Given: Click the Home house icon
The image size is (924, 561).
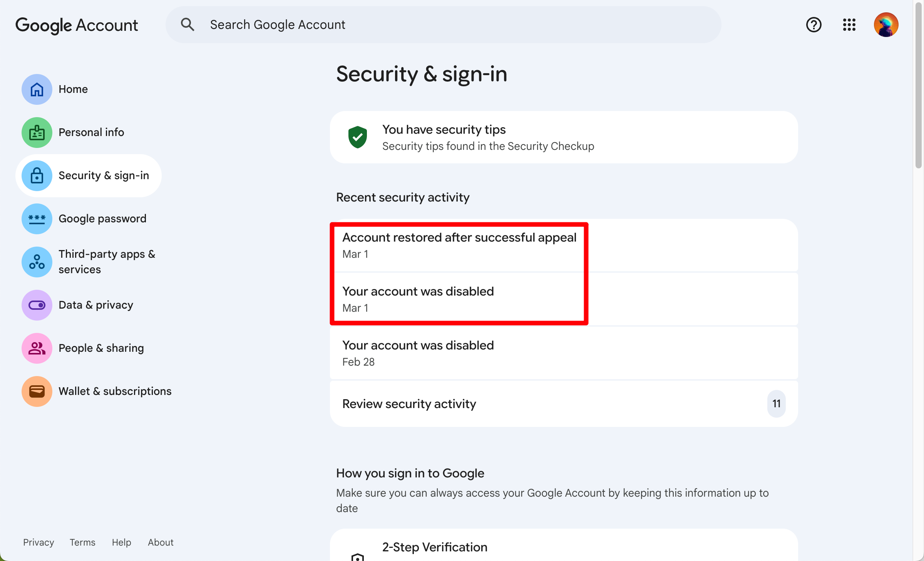Looking at the screenshot, I should 37,89.
